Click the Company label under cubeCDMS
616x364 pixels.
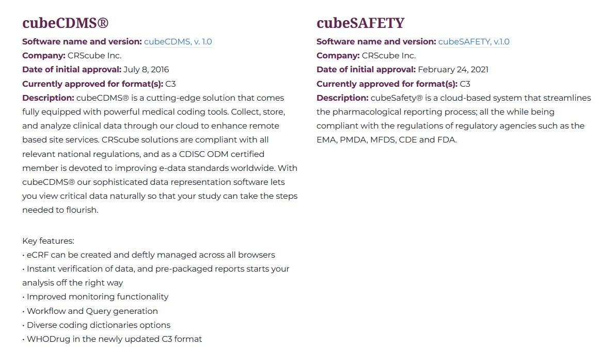point(43,56)
